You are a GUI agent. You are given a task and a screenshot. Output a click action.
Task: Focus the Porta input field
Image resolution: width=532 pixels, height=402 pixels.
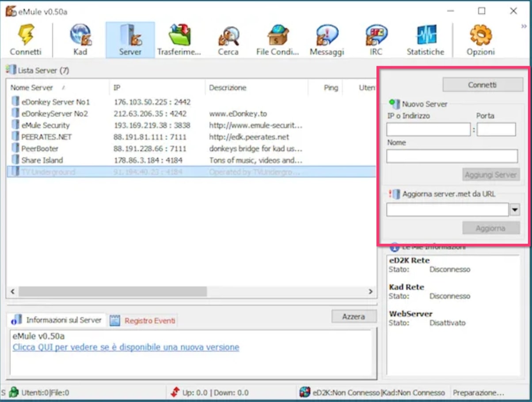coord(496,129)
